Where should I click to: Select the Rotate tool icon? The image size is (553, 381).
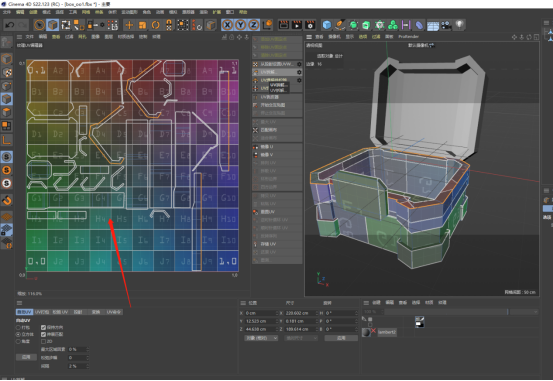pyautogui.click(x=156, y=25)
